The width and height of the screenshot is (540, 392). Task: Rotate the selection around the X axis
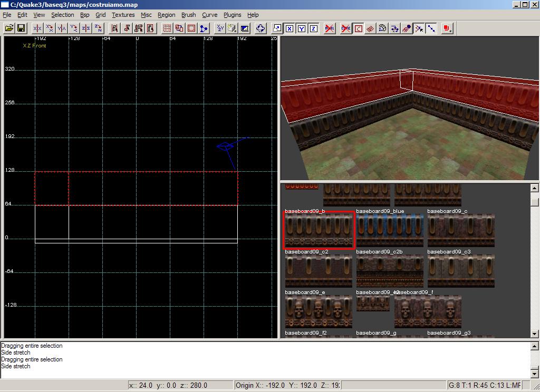click(x=50, y=28)
